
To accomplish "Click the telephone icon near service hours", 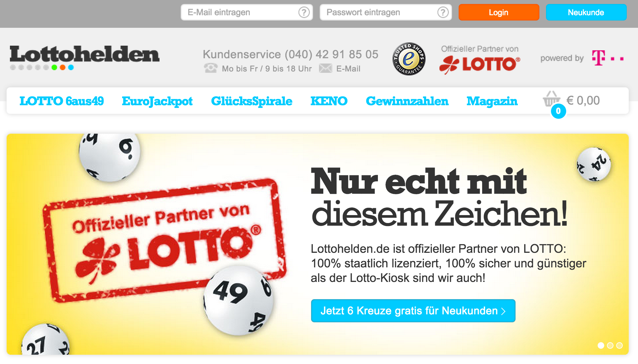I will click(211, 68).
